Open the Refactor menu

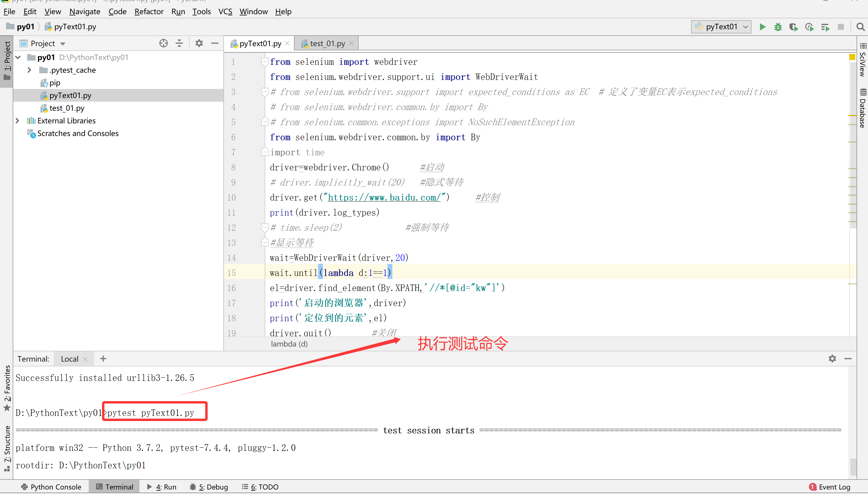[x=149, y=11]
